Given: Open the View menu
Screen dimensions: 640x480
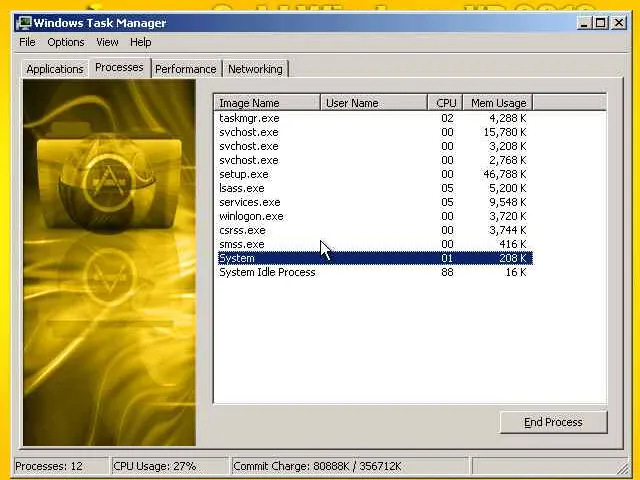Looking at the screenshot, I should click(x=107, y=42).
